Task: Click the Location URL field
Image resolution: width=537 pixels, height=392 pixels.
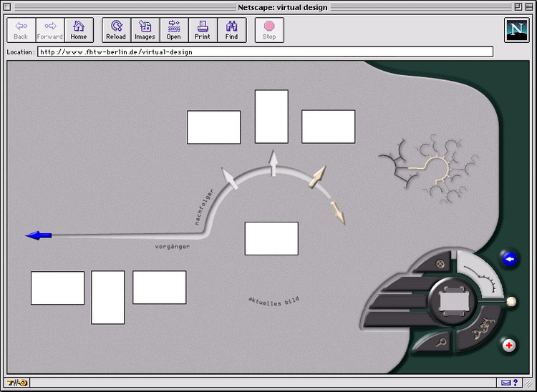Action: 265,52
